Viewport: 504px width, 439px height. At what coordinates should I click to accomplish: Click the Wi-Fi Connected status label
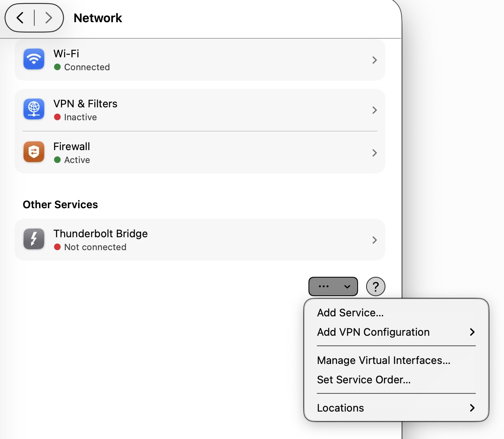pyautogui.click(x=87, y=67)
